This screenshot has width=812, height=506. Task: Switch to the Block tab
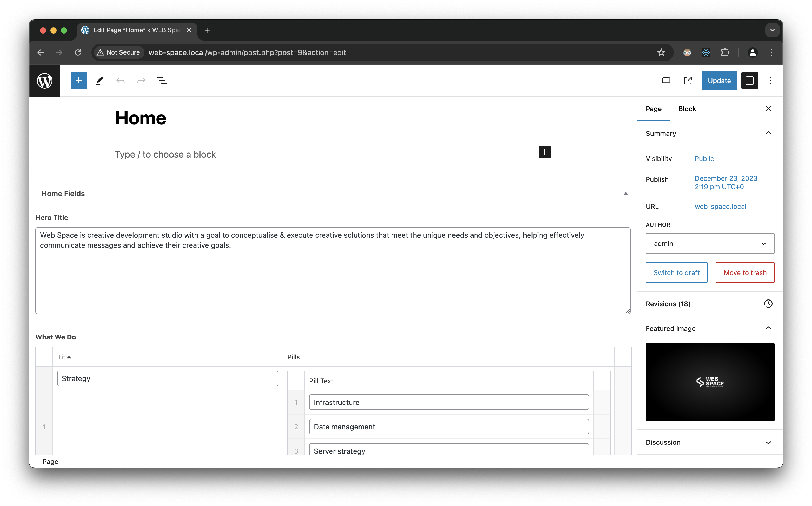pyautogui.click(x=687, y=109)
